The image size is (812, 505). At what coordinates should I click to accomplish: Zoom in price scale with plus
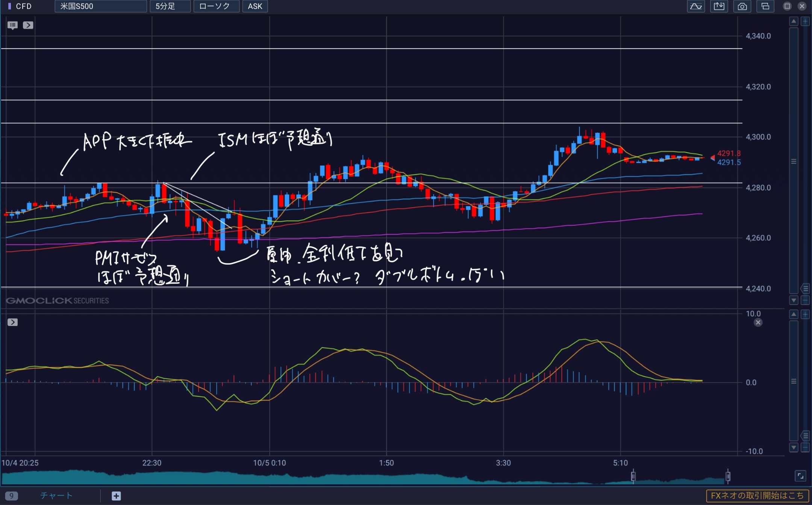click(x=805, y=21)
